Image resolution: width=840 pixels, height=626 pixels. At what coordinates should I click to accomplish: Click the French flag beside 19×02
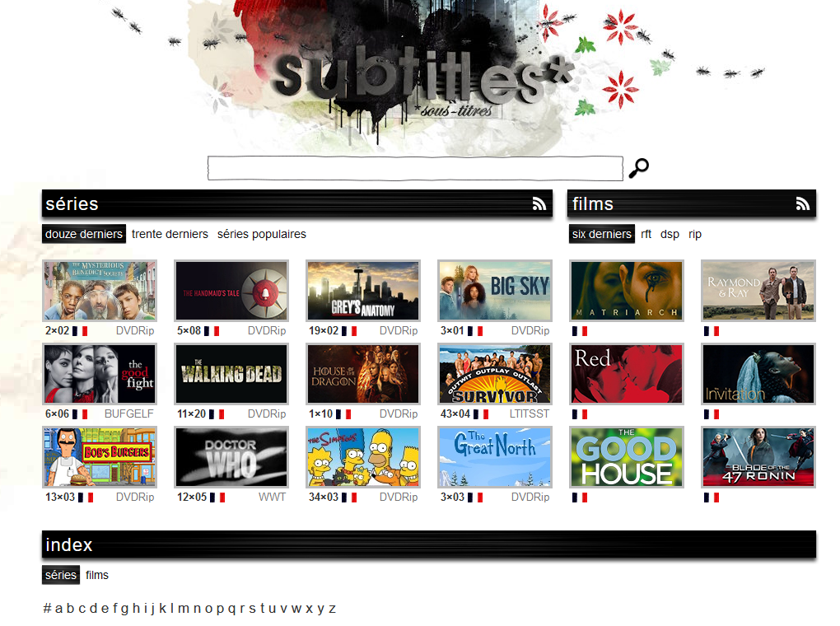(x=349, y=331)
